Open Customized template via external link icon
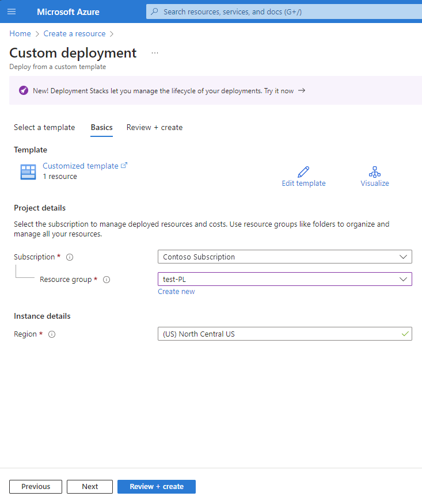422x504 pixels. tap(124, 165)
